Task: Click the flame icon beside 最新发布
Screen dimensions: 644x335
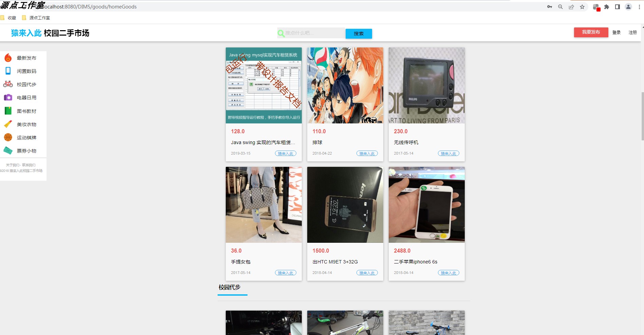Action: pyautogui.click(x=8, y=58)
